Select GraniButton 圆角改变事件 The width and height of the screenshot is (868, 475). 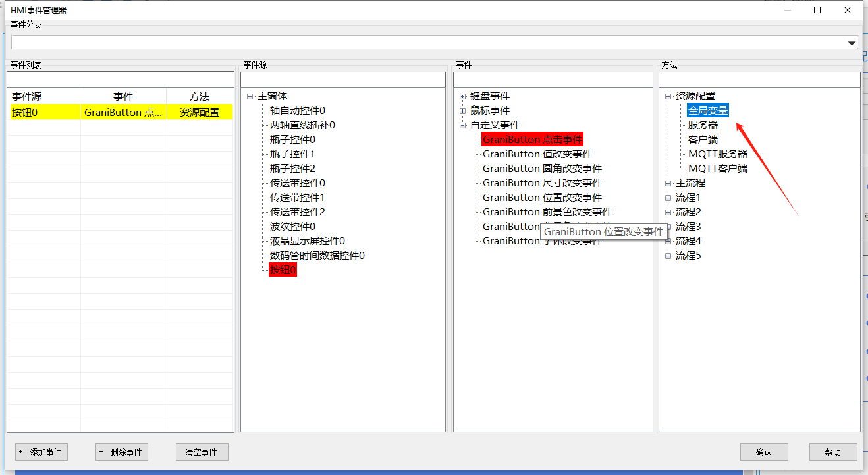pyautogui.click(x=542, y=169)
